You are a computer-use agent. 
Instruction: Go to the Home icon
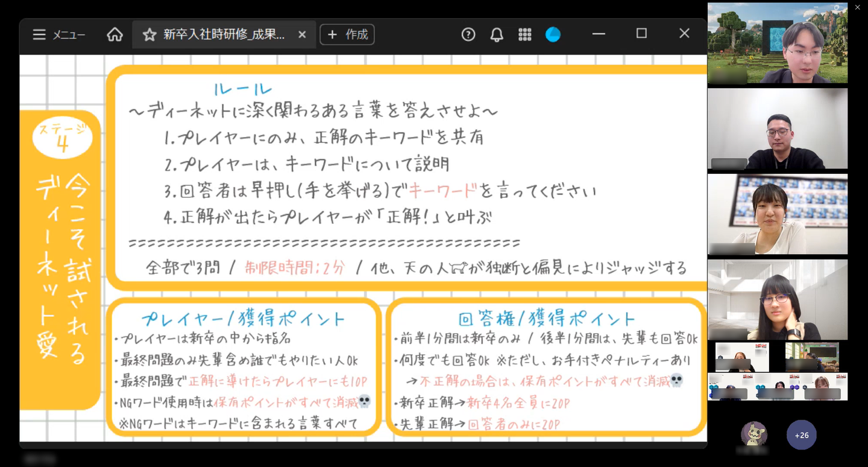(115, 34)
